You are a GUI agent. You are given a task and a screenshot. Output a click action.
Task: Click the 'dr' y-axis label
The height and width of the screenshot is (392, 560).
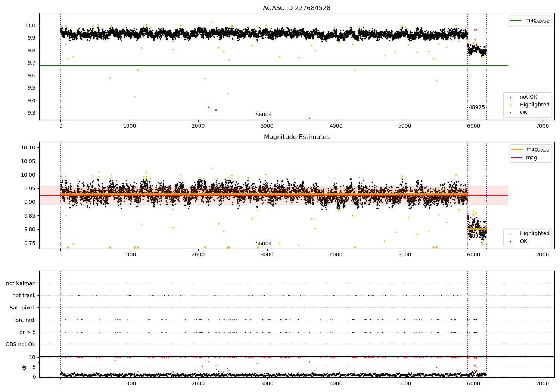coord(24,367)
